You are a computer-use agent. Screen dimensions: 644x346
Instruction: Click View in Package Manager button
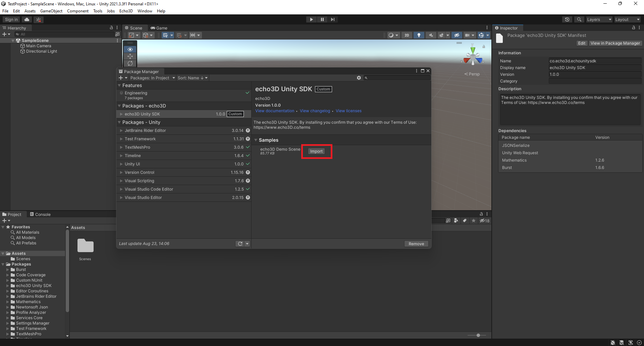pyautogui.click(x=615, y=43)
